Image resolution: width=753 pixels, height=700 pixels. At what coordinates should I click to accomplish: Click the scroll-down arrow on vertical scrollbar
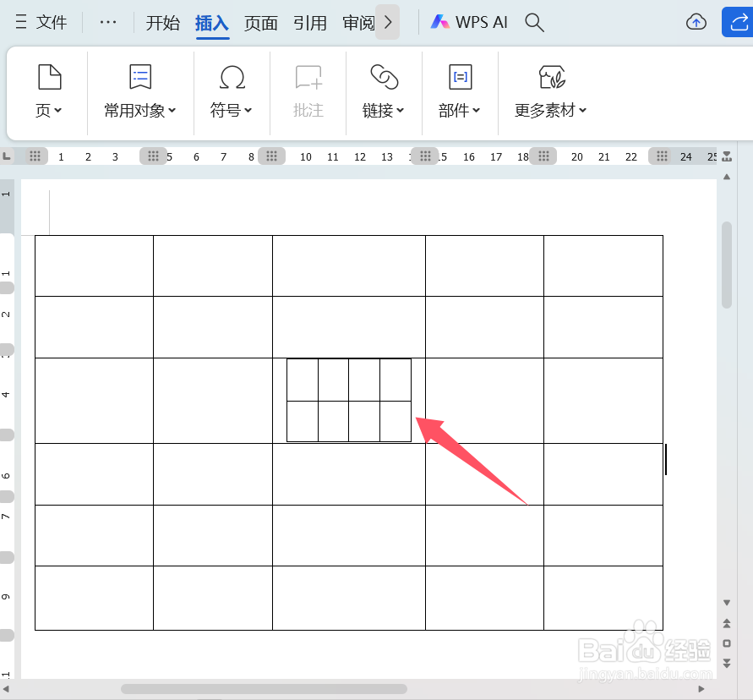coord(726,602)
